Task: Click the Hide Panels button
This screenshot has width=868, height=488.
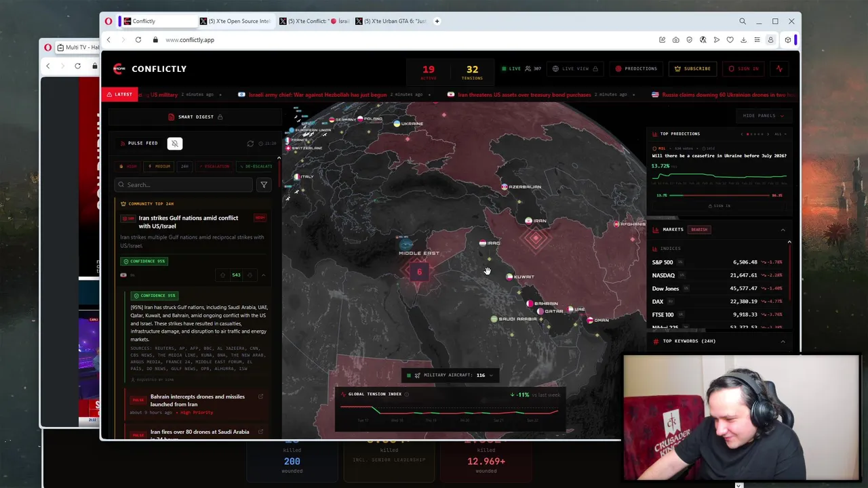Action: coord(762,116)
